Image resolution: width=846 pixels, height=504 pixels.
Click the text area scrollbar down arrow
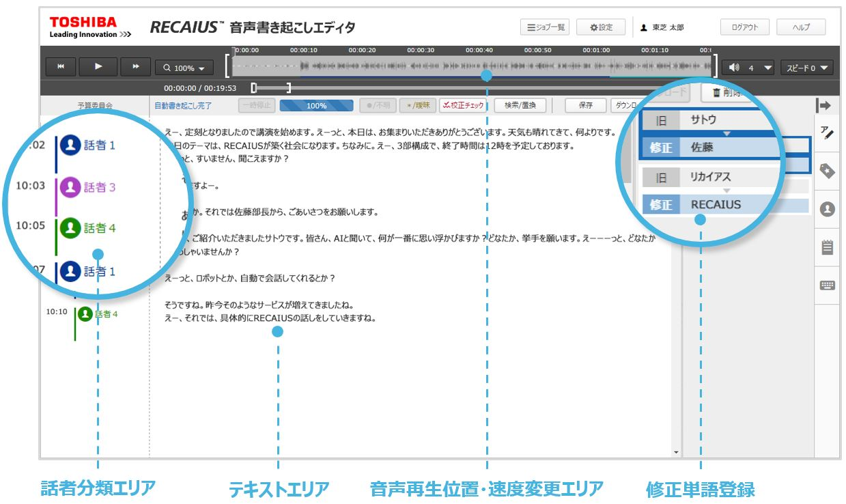point(676,452)
